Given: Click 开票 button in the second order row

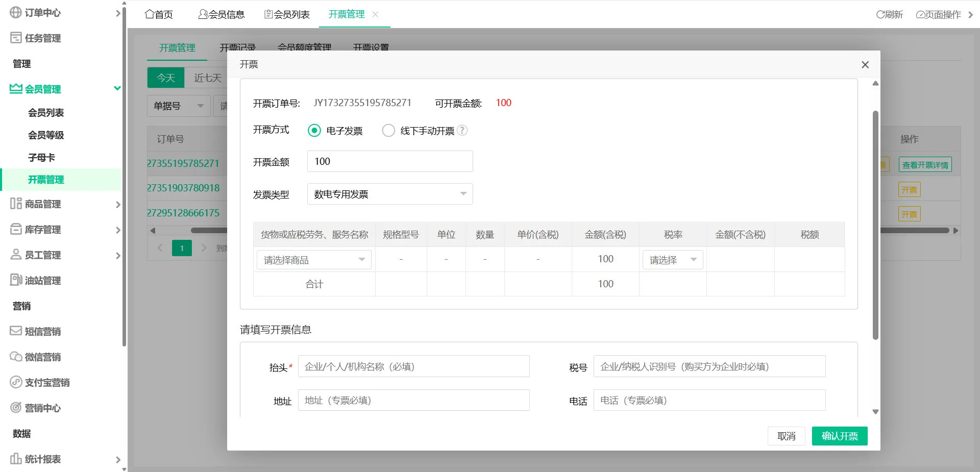Looking at the screenshot, I should click(x=909, y=190).
